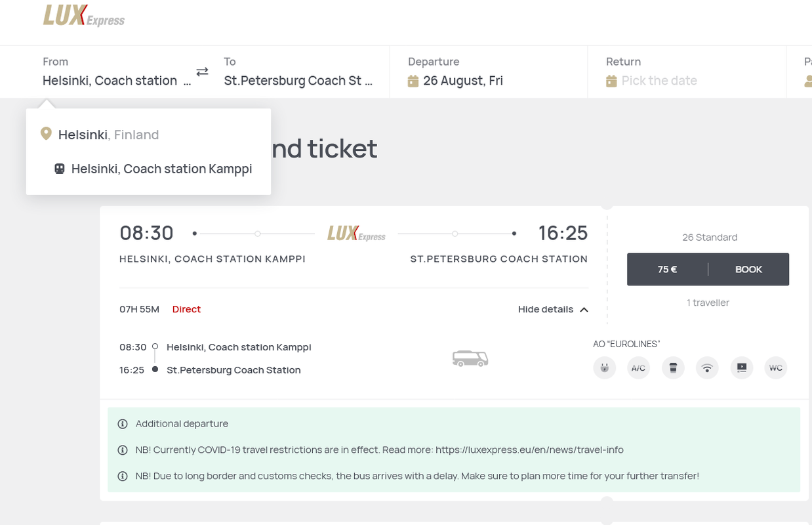Click info icon beside COVID-19 restrictions notice
The width and height of the screenshot is (812, 525).
click(122, 450)
